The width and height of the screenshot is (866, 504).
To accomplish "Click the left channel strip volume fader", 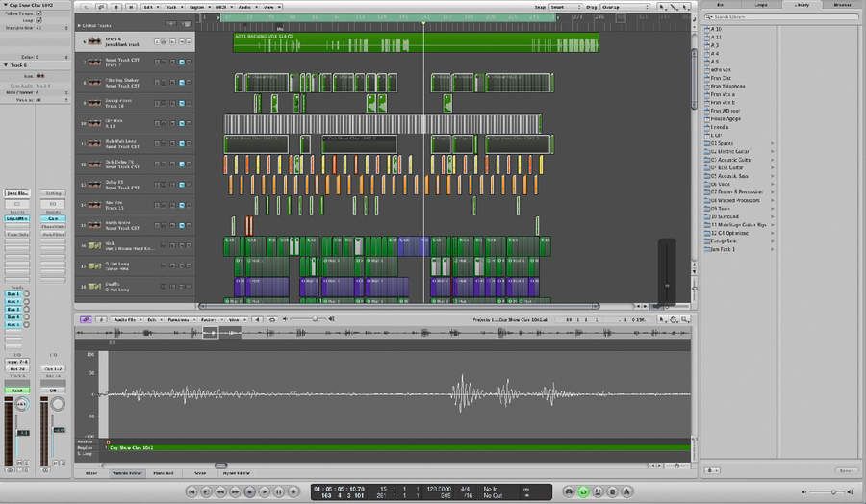I will point(23,433).
